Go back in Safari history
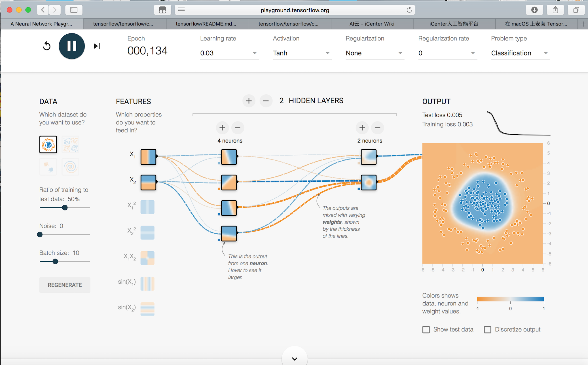This screenshot has width=588, height=365. click(x=43, y=10)
